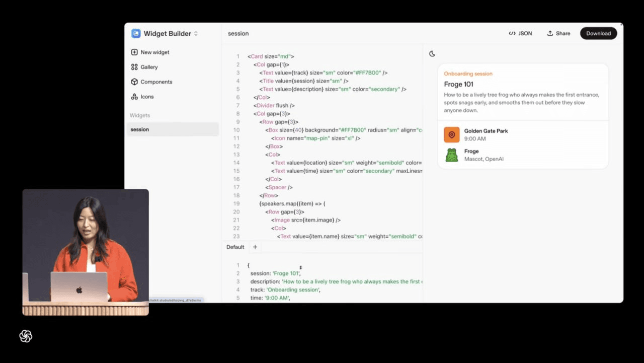Click the preview description starting 'How to be a lively'
Viewport: 644px width, 363px height.
(522, 103)
